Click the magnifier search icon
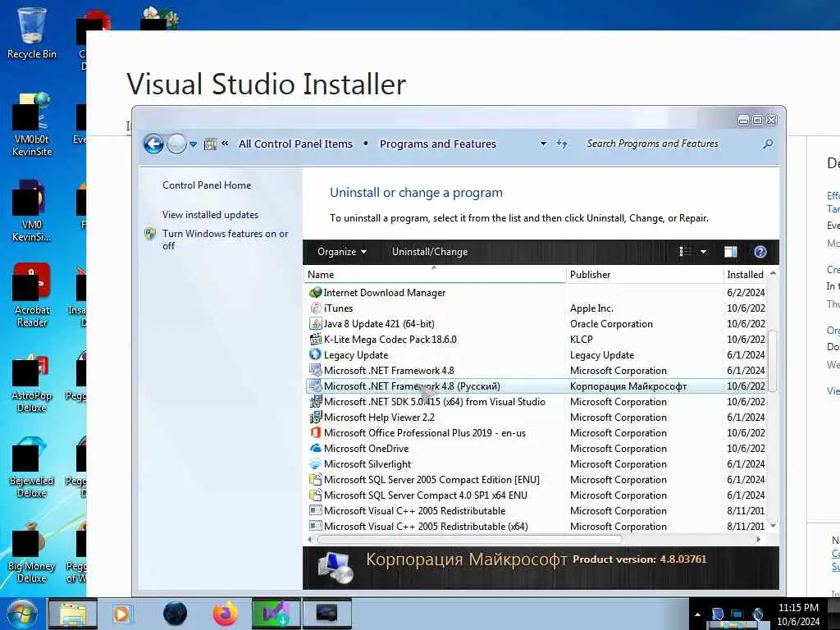 tap(768, 144)
